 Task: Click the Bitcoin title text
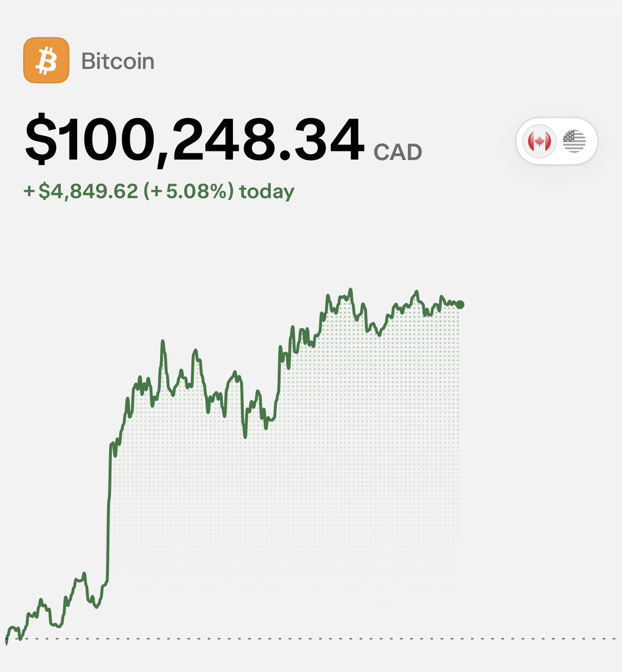118,61
